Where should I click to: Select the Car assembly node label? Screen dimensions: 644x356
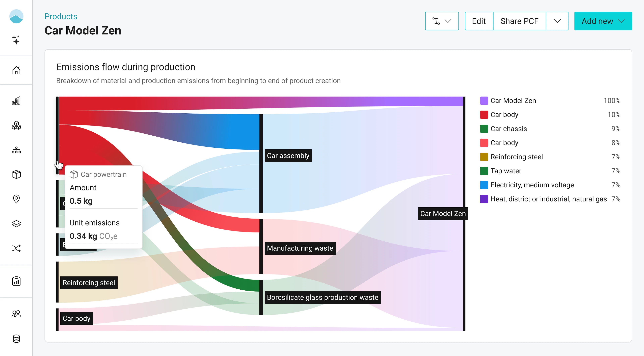tap(288, 156)
